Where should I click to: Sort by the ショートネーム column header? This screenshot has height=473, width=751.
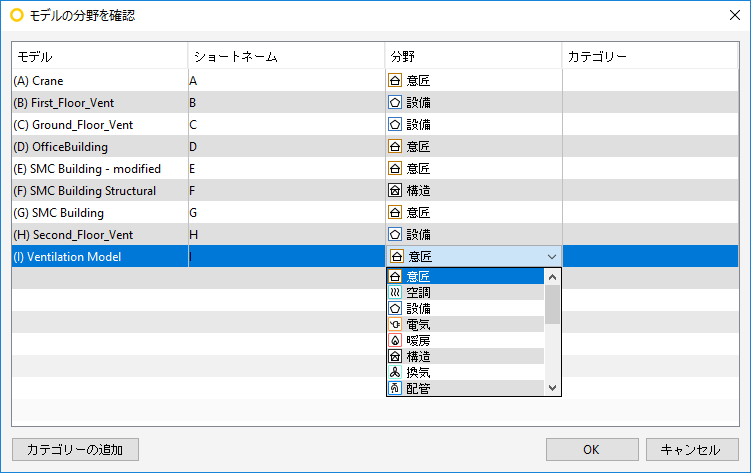tap(286, 56)
